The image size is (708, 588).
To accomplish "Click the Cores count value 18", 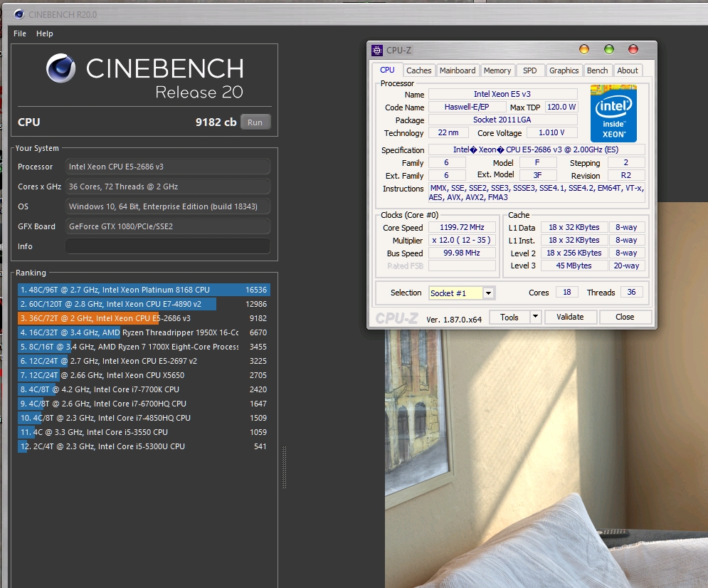I will [566, 292].
